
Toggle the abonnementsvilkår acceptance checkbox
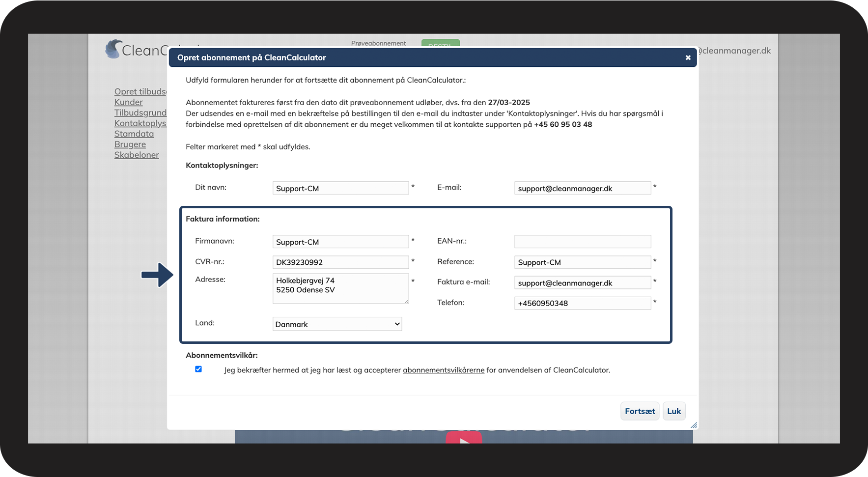(x=198, y=369)
